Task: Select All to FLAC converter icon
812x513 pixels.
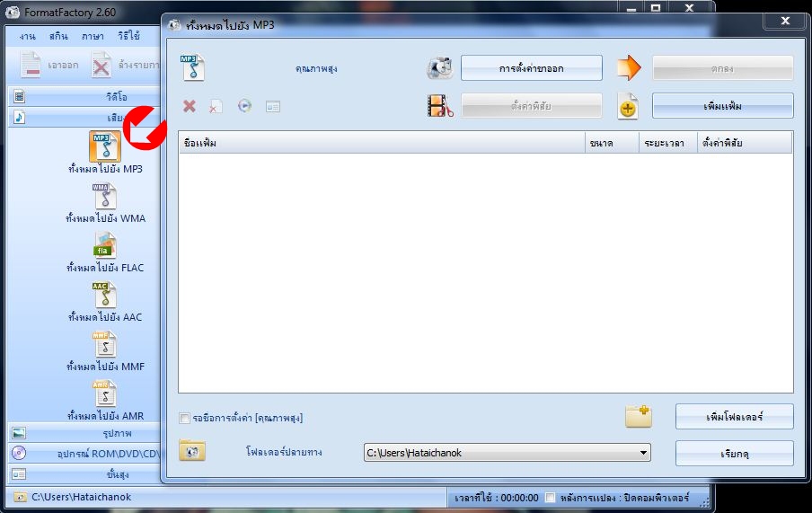Action: click(x=105, y=245)
